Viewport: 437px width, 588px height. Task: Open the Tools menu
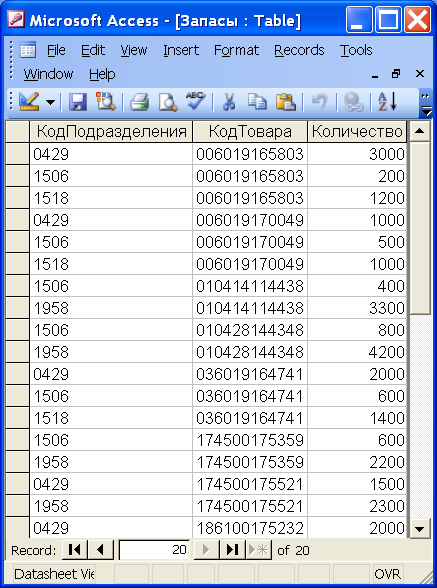pyautogui.click(x=356, y=50)
